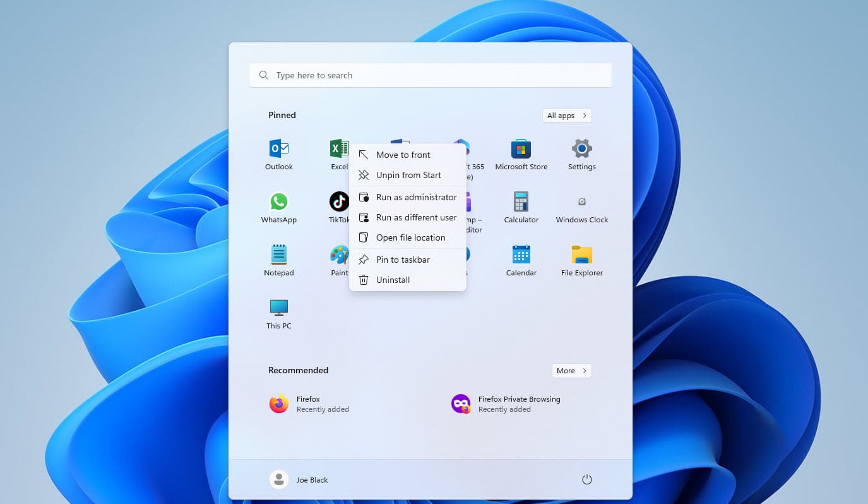This screenshot has height=504, width=868.
Task: Open the Calculator app
Action: tap(521, 208)
